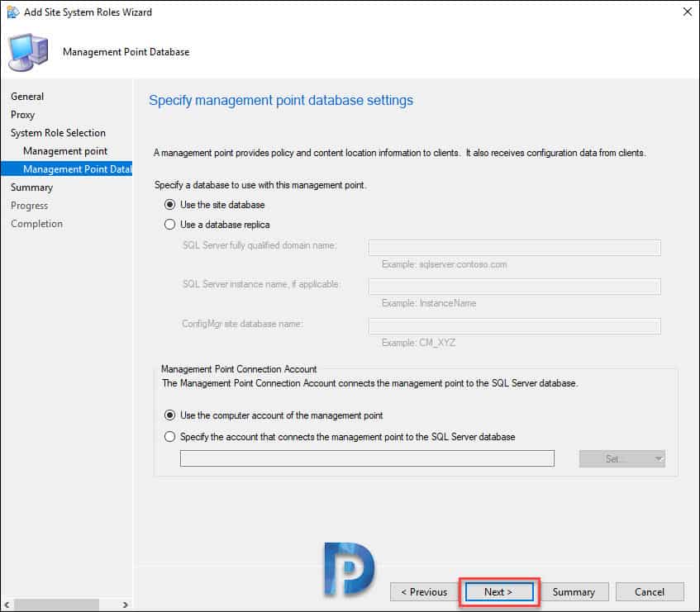Click the Previous button
Screen dimensions: 700x612
pos(424,592)
